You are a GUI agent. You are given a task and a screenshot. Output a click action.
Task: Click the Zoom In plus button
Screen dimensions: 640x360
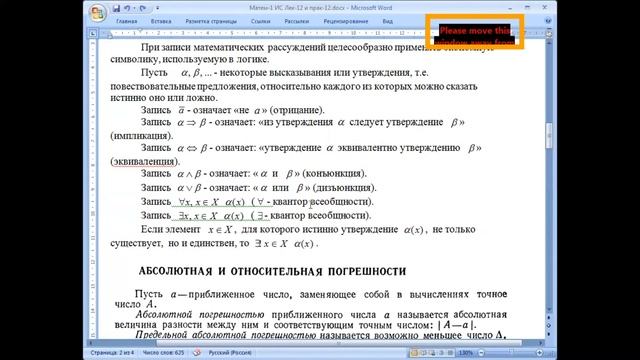point(539,353)
